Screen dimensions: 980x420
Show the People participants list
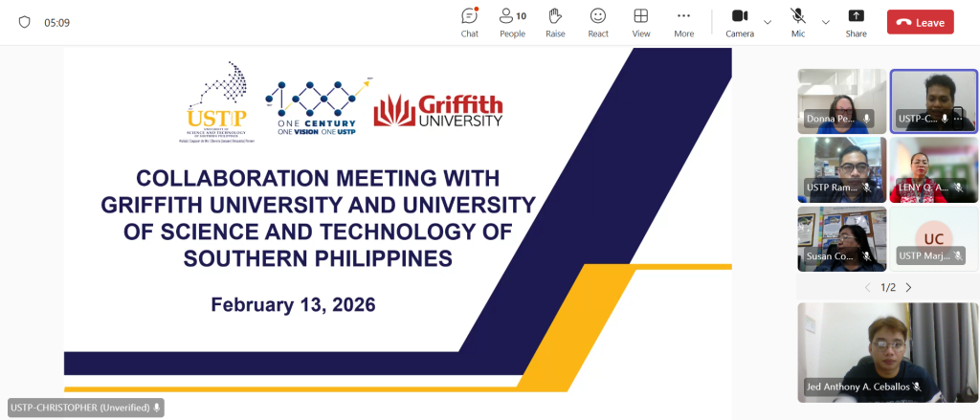(x=512, y=22)
